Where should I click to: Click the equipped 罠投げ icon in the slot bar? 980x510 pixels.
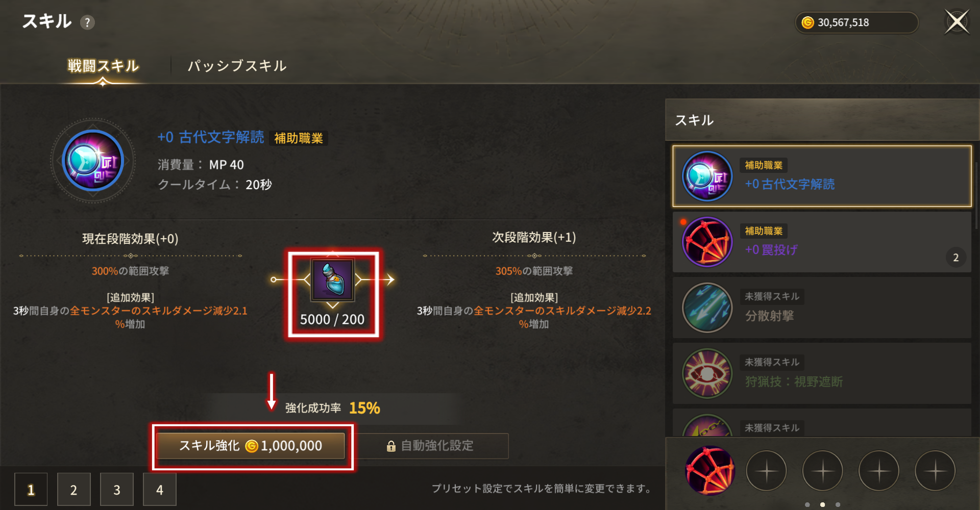pos(710,471)
